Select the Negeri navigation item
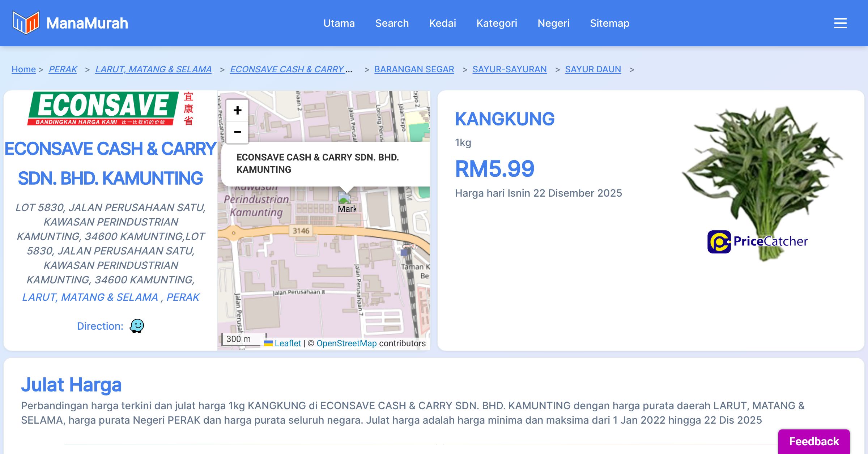Image resolution: width=868 pixels, height=454 pixels. click(x=553, y=23)
